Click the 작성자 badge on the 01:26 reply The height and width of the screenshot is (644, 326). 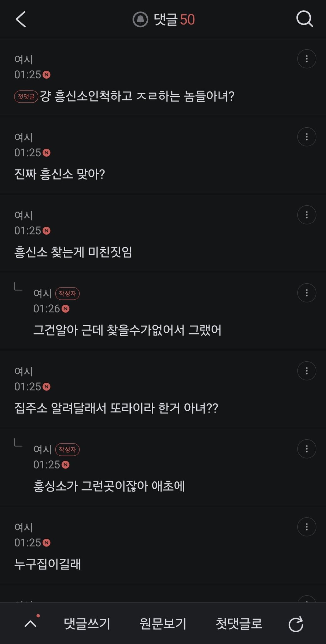[x=68, y=293]
